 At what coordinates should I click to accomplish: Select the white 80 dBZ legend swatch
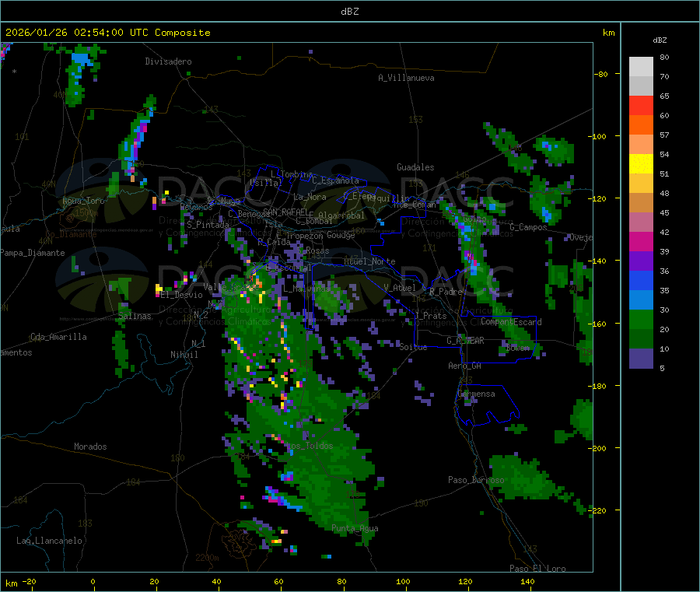click(x=641, y=67)
